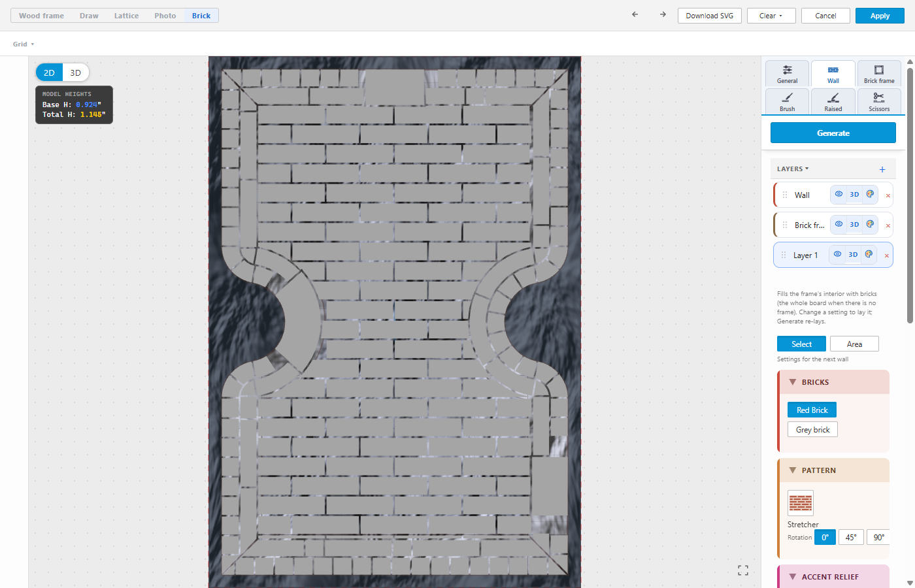Choose the Raised tool

833,102
